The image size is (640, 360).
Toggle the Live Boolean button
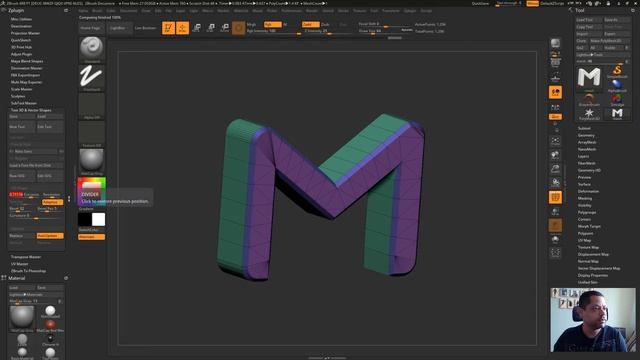145,28
